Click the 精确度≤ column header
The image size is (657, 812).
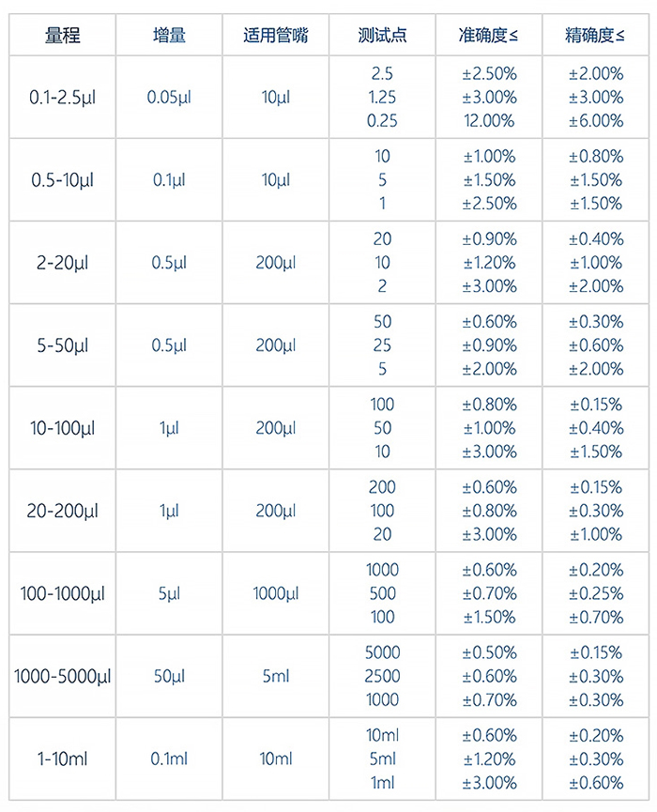595,36
